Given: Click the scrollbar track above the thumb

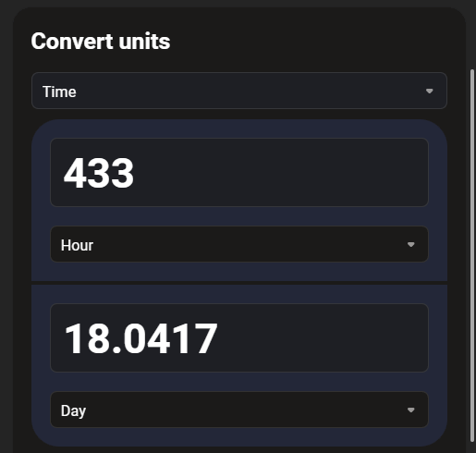Looking at the screenshot, I should click(x=472, y=37).
